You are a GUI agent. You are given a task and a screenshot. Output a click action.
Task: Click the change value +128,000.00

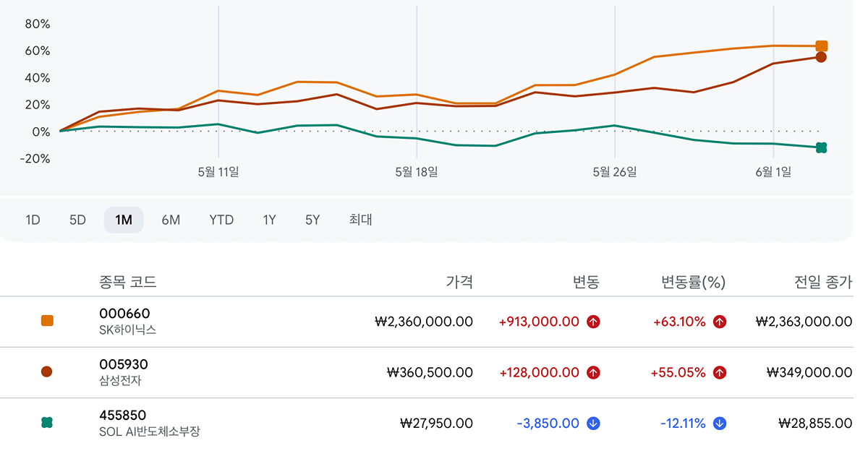[539, 373]
